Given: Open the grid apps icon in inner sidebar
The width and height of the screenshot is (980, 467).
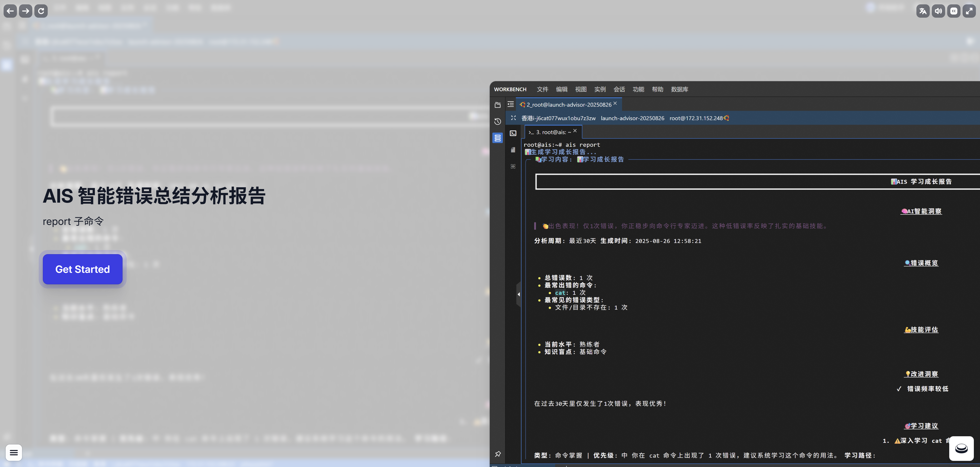Looking at the screenshot, I should pos(513,167).
